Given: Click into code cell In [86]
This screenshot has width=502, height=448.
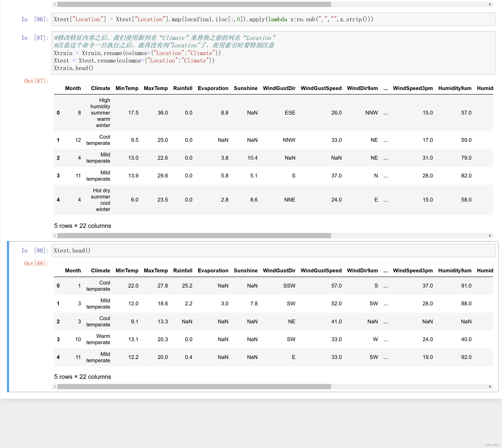Looking at the screenshot, I should [273, 19].
